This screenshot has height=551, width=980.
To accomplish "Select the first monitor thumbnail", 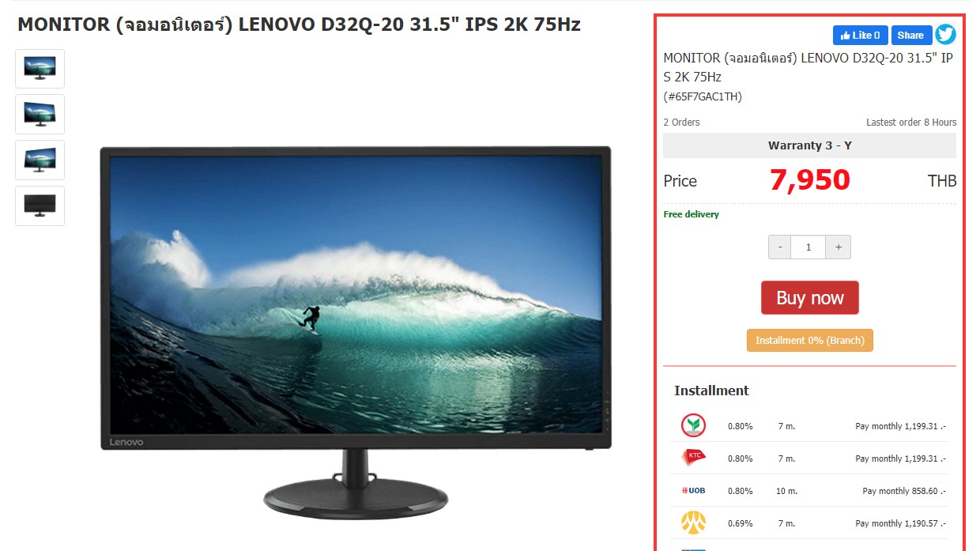I will [x=40, y=69].
